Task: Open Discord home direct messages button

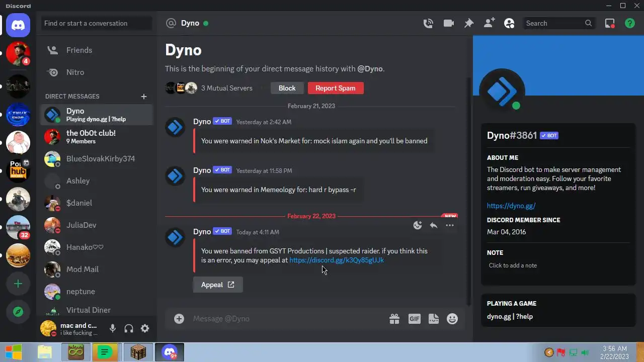Action: point(18,24)
